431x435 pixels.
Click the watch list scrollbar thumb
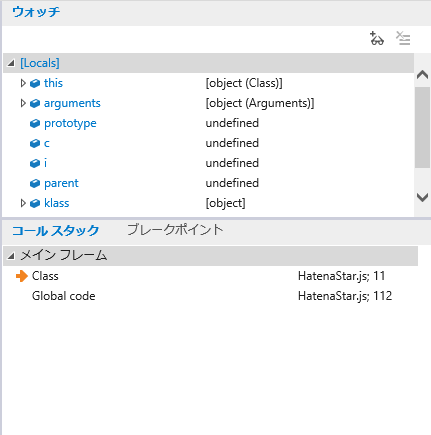point(422,127)
